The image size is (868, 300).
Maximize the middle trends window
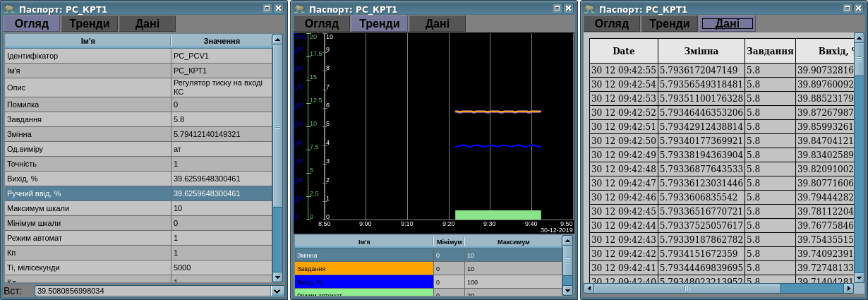(556, 8)
